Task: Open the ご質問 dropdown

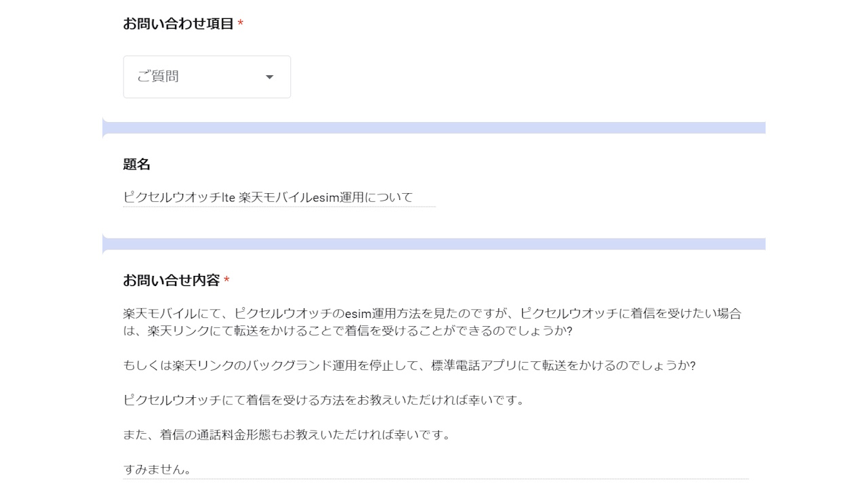Action: point(207,77)
